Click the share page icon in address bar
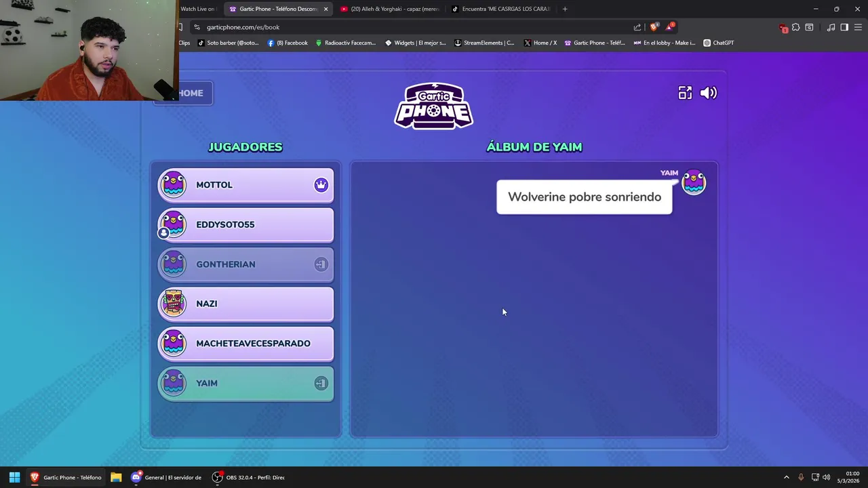 (x=637, y=27)
